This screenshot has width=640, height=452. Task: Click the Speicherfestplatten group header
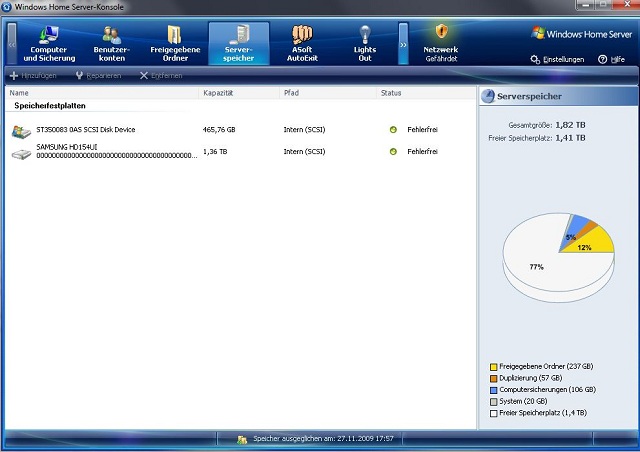pos(50,106)
